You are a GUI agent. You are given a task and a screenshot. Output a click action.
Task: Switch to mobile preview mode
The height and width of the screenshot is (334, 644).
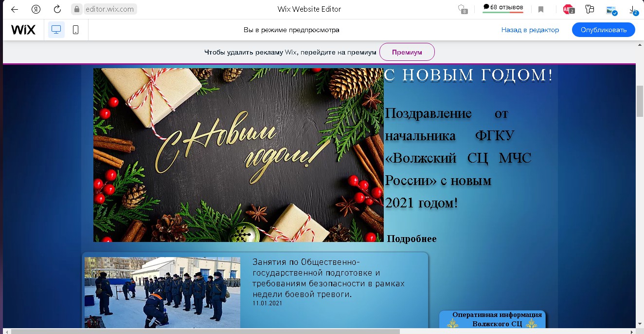click(x=75, y=30)
